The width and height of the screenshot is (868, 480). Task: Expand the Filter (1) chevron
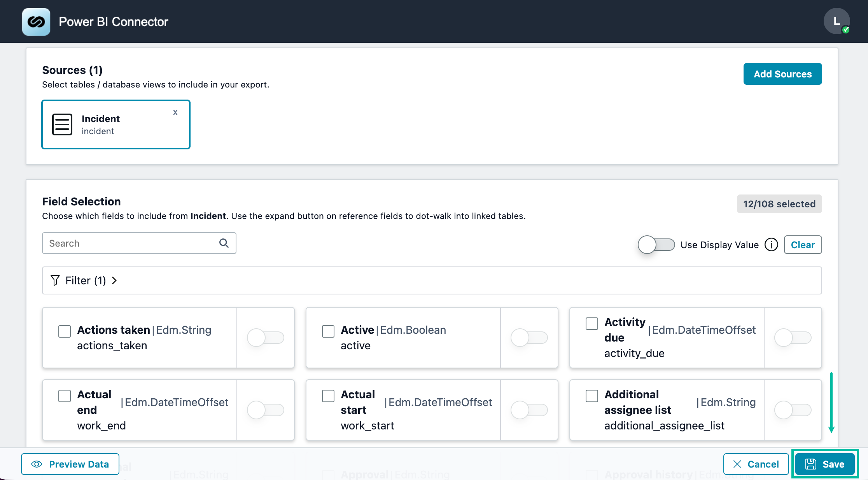114,280
